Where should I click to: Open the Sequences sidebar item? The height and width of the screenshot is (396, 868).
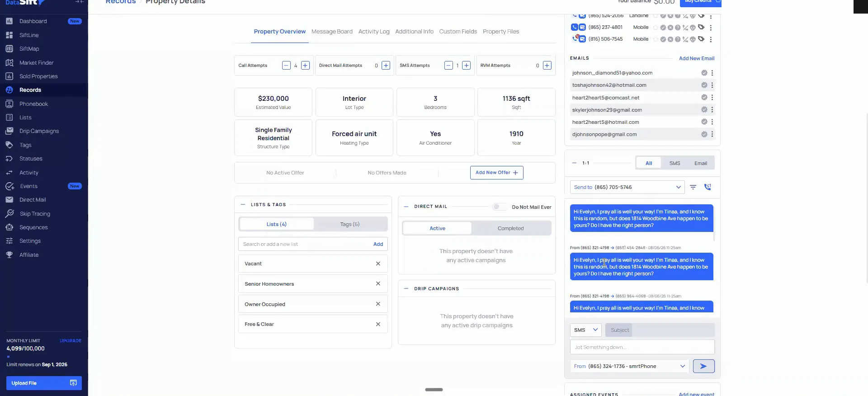point(33,227)
